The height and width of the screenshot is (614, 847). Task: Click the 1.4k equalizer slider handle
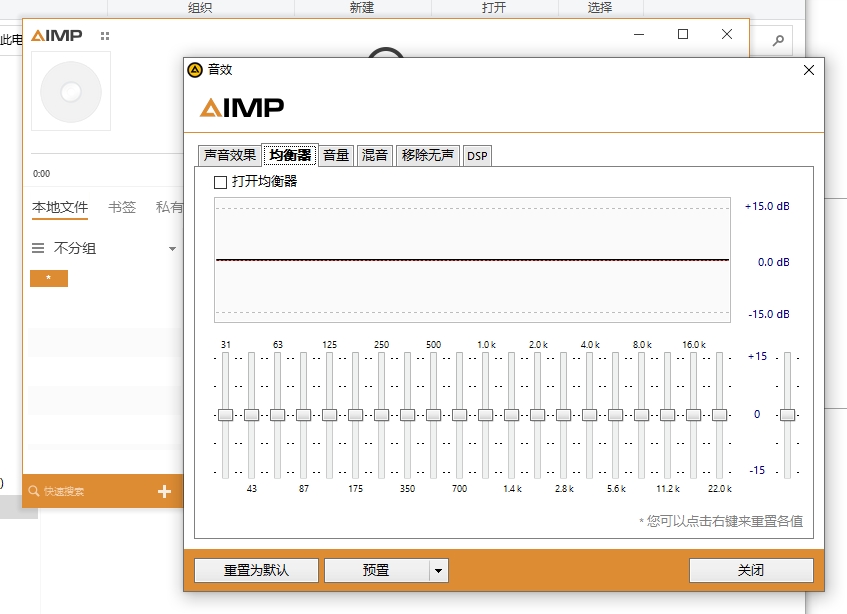(x=511, y=415)
